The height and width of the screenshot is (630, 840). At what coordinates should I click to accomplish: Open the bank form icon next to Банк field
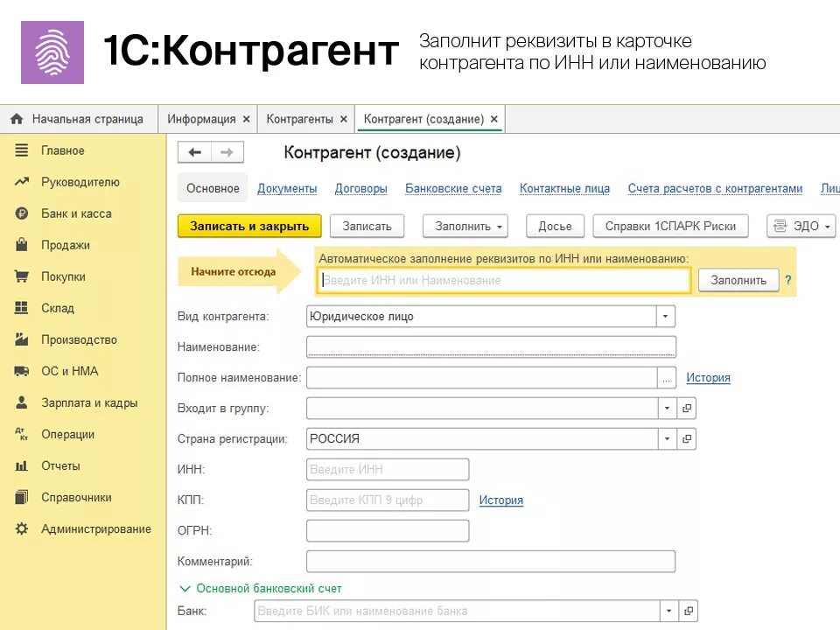689,611
